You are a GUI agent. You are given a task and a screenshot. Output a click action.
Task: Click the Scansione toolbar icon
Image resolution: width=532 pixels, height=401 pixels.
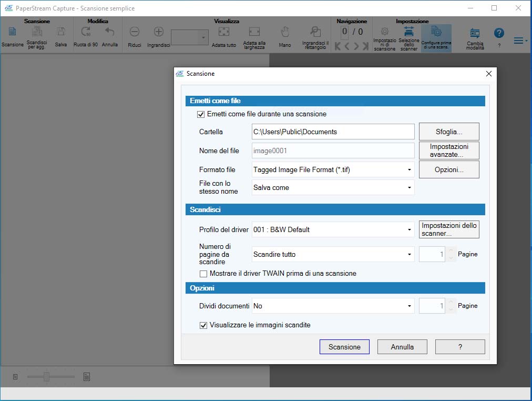pos(12,33)
